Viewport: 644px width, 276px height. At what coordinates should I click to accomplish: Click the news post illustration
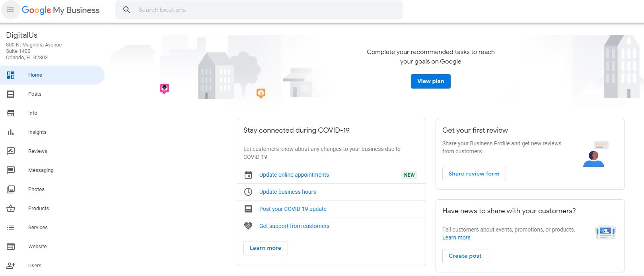click(x=605, y=232)
